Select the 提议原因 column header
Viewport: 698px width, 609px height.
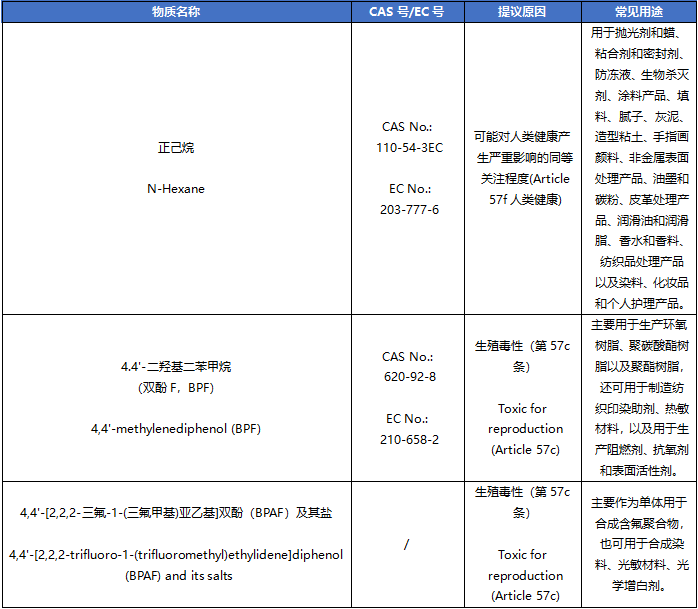coord(522,12)
